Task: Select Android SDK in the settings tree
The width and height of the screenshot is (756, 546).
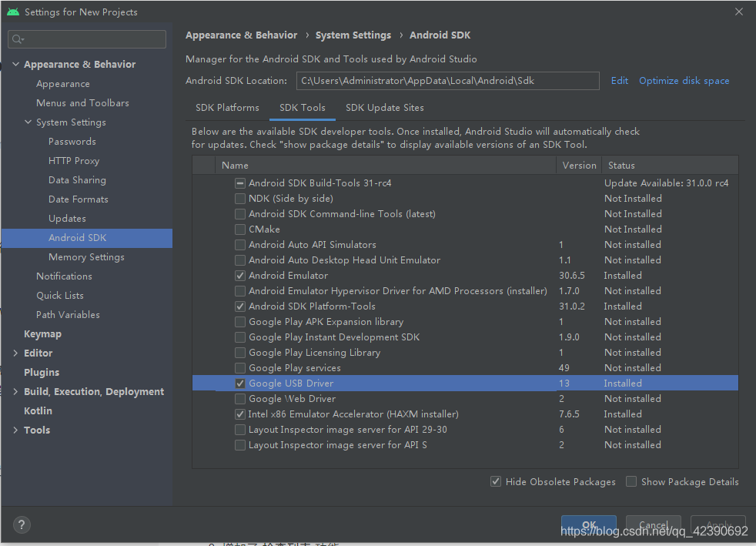Action: 87,238
